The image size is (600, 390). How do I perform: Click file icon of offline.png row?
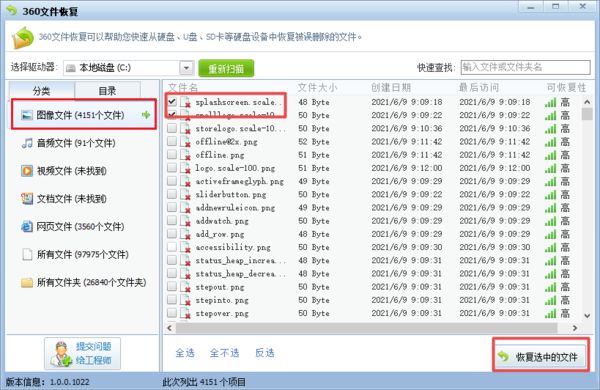(x=186, y=155)
